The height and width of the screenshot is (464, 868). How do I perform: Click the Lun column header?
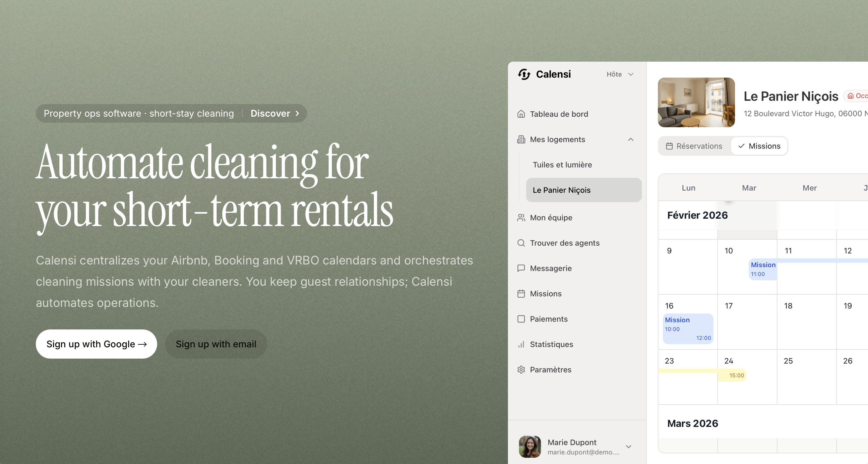tap(688, 188)
